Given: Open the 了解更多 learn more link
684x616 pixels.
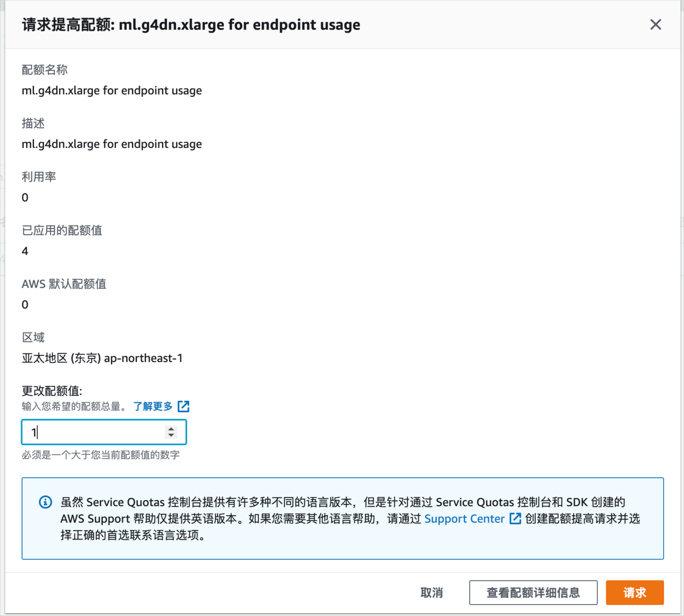Looking at the screenshot, I should (x=153, y=406).
